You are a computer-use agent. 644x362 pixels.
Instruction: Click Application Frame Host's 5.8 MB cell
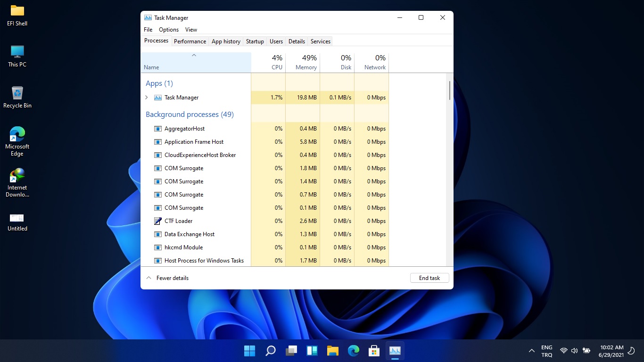click(303, 142)
